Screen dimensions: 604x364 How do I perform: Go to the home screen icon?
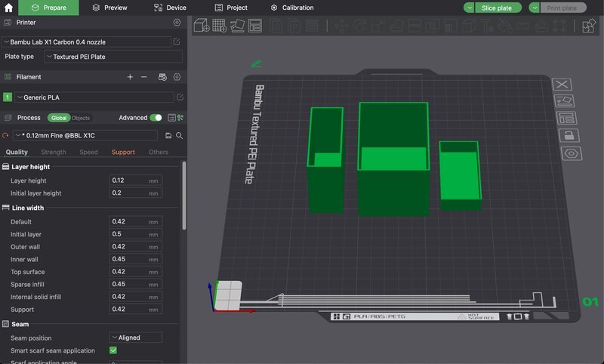coord(8,8)
